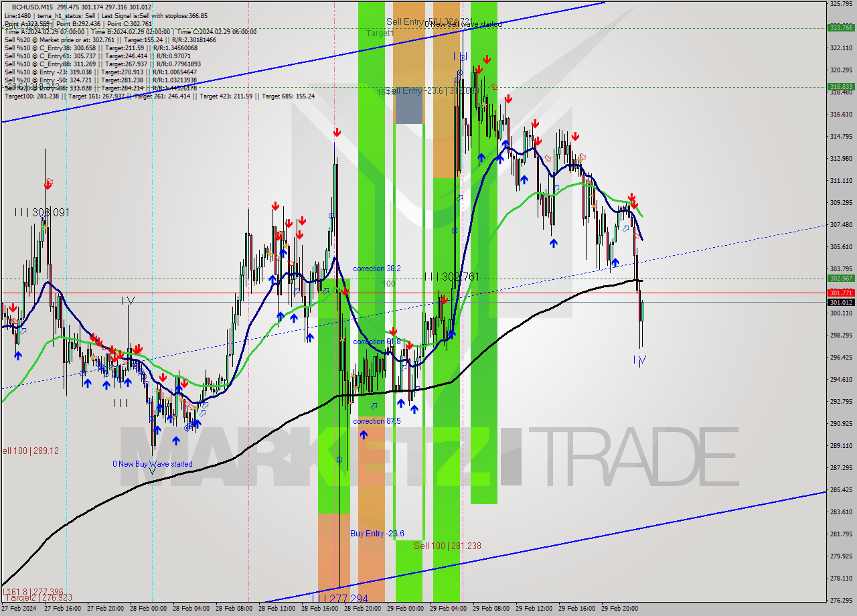Click the 'Buy Entry -23.6' label

point(377,534)
